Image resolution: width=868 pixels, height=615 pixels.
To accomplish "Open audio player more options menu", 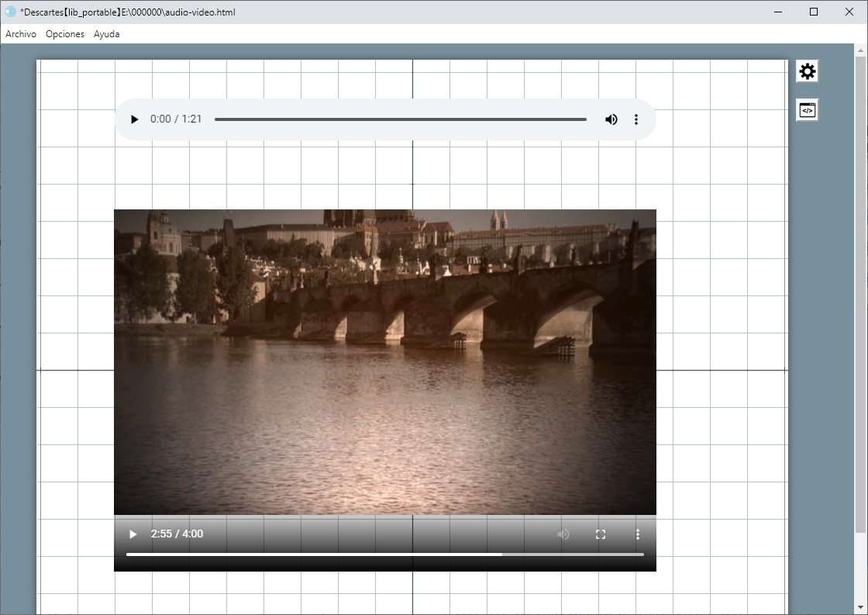I will click(636, 119).
